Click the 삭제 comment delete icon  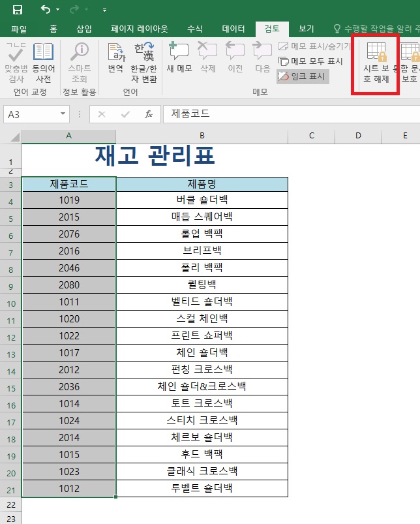[x=207, y=57]
